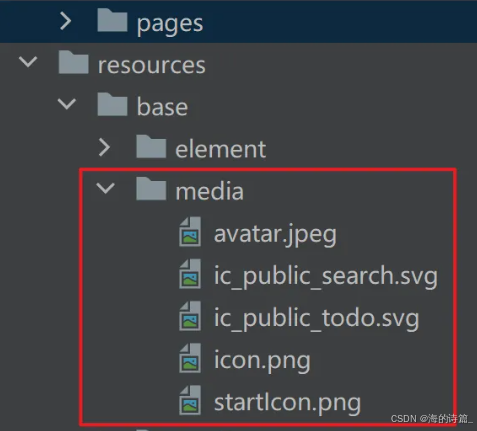Collapse the base folder arrow
Viewport: 477px width, 431px height.
coord(67,104)
